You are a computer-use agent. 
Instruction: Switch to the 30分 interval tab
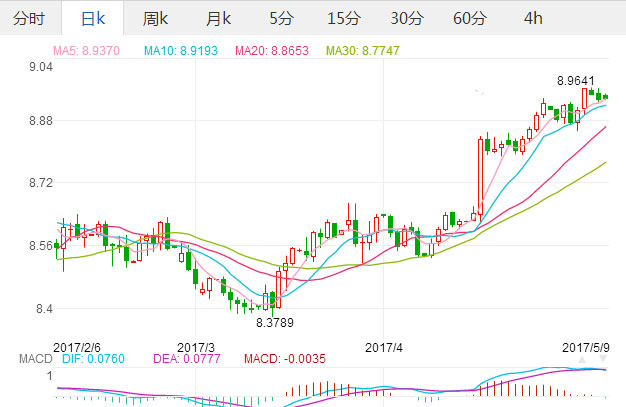tap(406, 18)
